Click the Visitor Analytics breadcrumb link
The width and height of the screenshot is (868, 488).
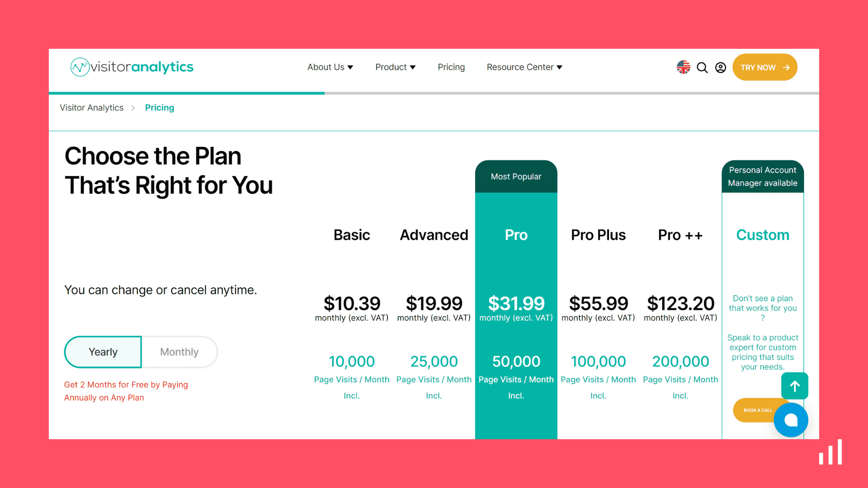click(92, 108)
